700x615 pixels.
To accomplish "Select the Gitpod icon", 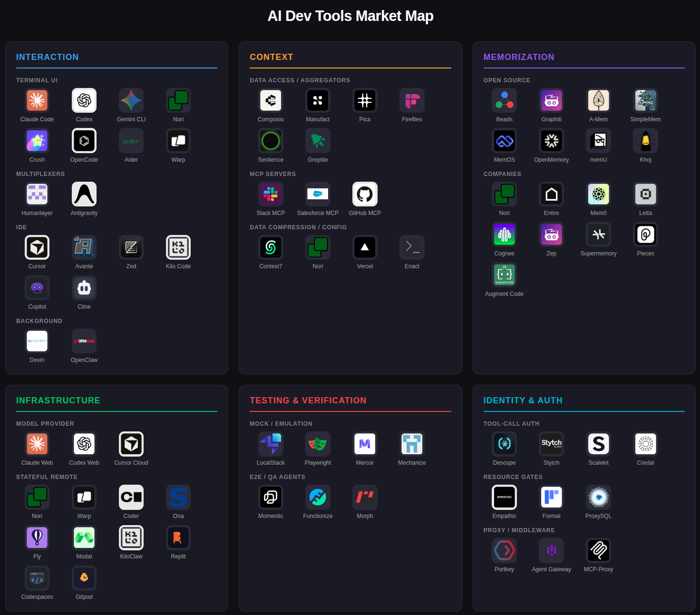I will click(84, 578).
